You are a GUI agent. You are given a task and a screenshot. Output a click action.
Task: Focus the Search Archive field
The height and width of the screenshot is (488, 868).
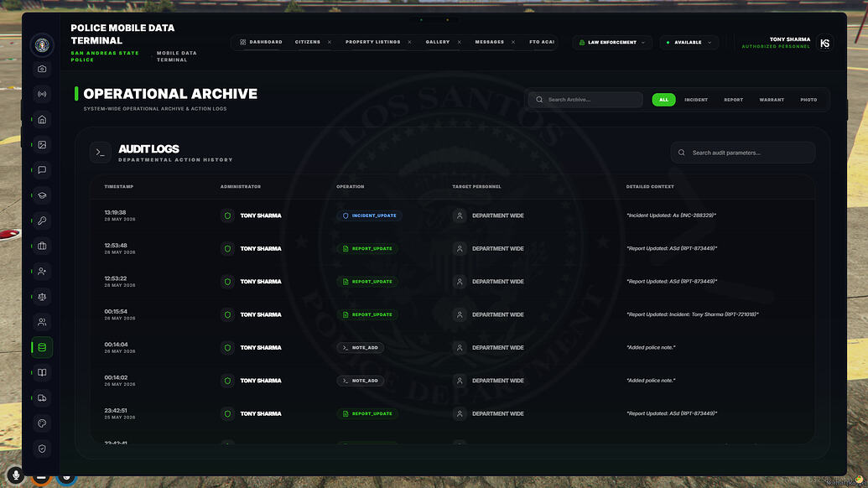pyautogui.click(x=585, y=100)
